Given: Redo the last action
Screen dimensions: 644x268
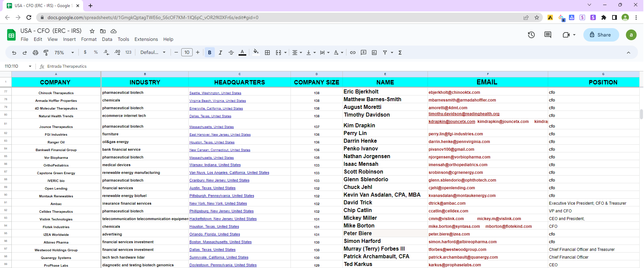Looking at the screenshot, I should (x=24, y=53).
